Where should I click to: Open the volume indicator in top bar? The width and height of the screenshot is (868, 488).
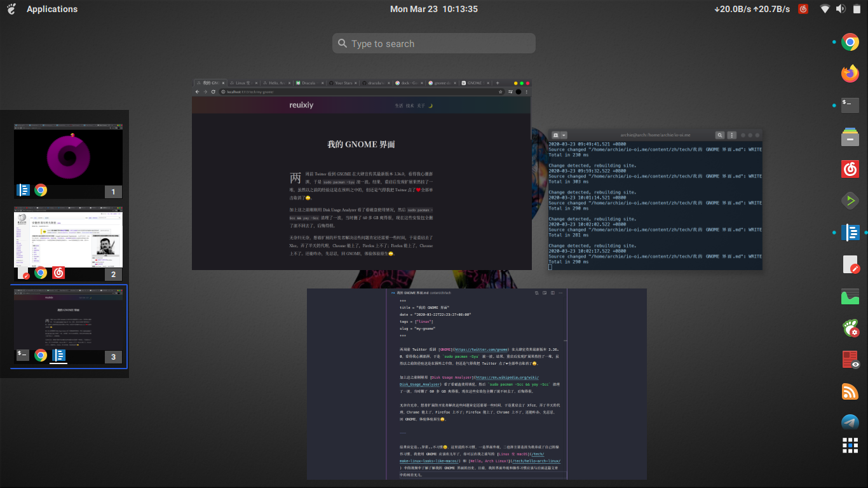click(840, 9)
